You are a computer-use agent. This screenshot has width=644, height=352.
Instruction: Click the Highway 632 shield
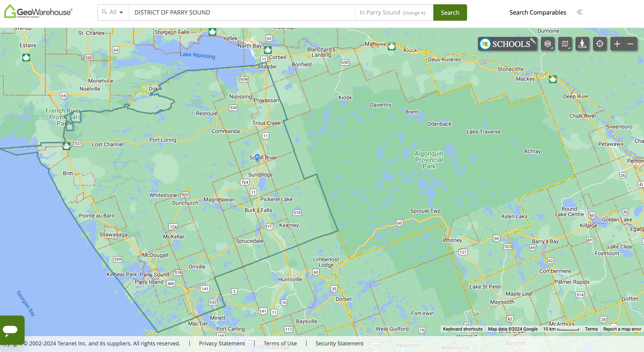pyautogui.click(x=213, y=302)
